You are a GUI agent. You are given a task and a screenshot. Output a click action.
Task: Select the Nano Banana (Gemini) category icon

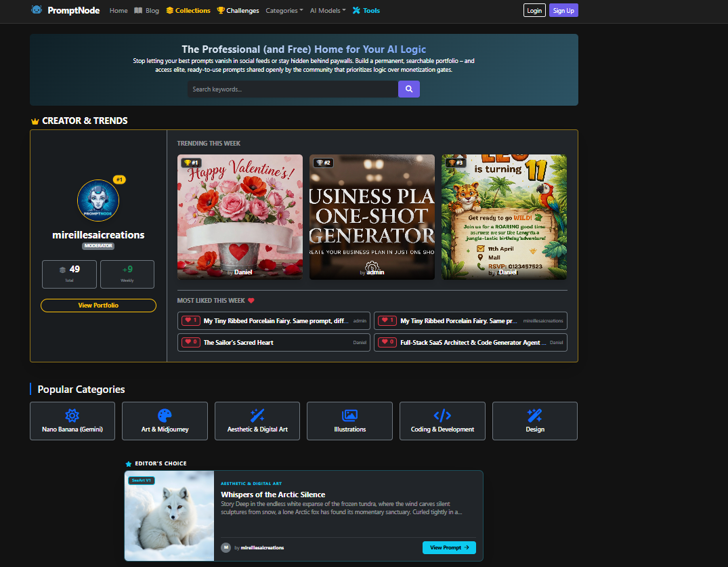72,415
